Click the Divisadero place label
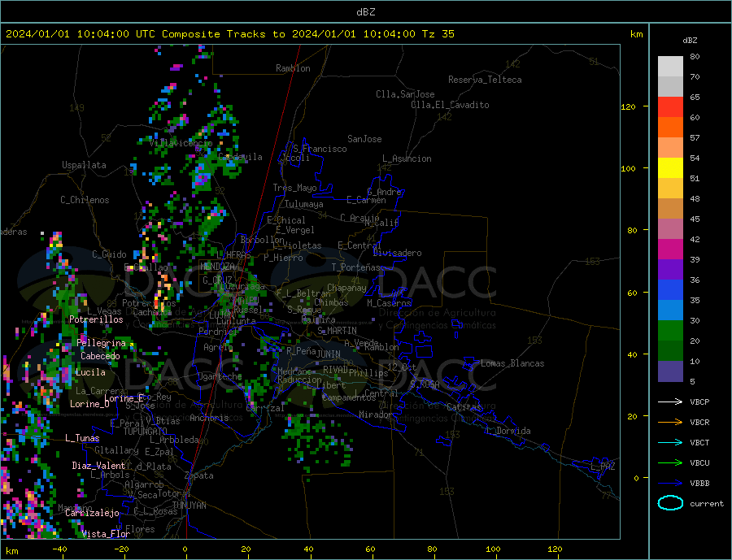This screenshot has width=732, height=560. (x=397, y=253)
